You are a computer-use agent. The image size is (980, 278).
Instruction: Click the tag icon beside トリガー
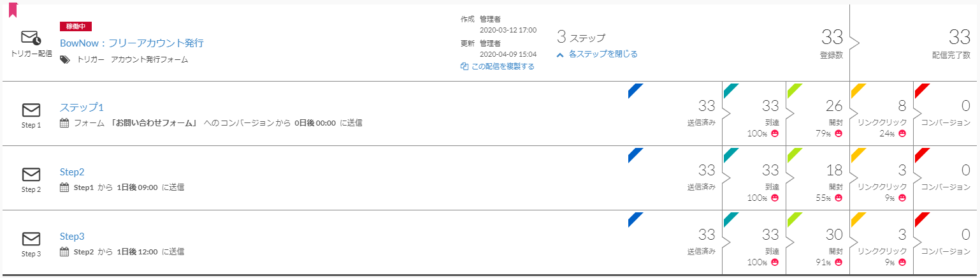[x=65, y=59]
